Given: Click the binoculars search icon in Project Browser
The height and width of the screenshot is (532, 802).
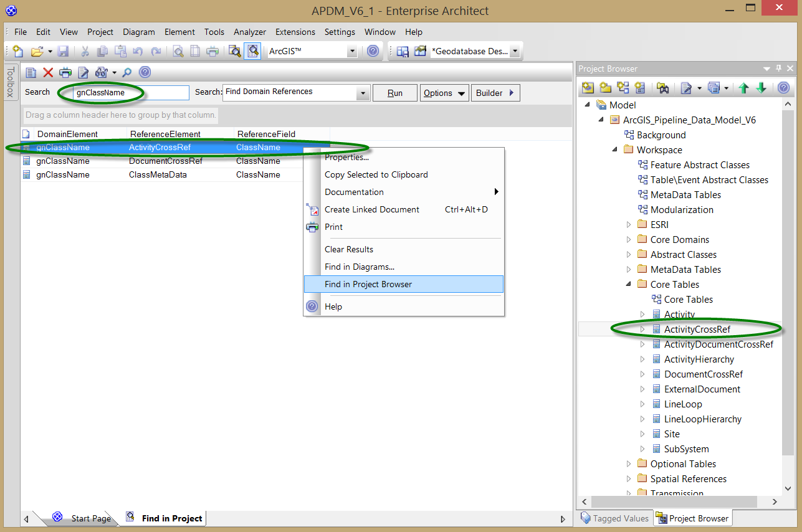Looking at the screenshot, I should tap(663, 88).
